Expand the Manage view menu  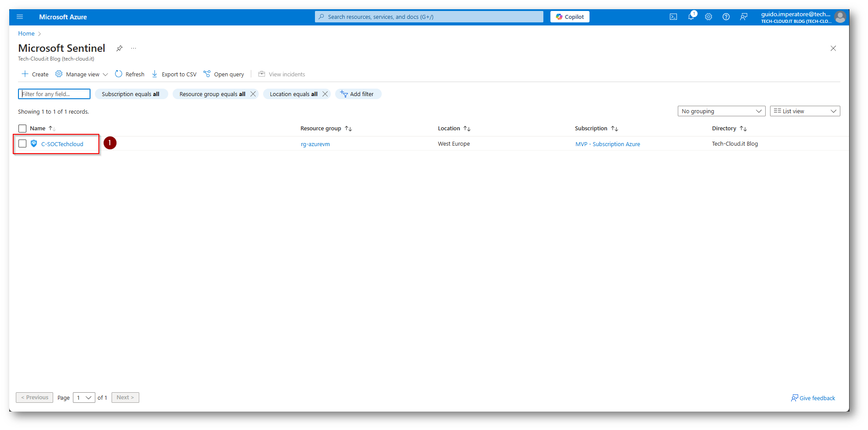pyautogui.click(x=82, y=74)
